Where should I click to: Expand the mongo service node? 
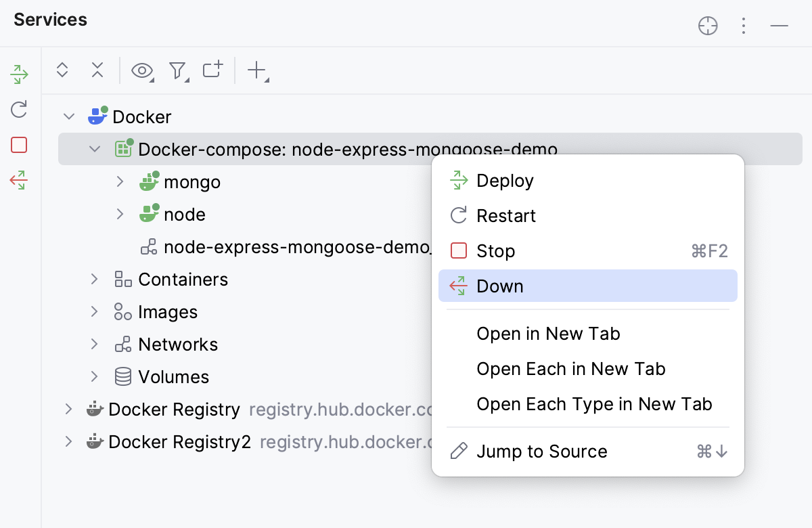(120, 181)
